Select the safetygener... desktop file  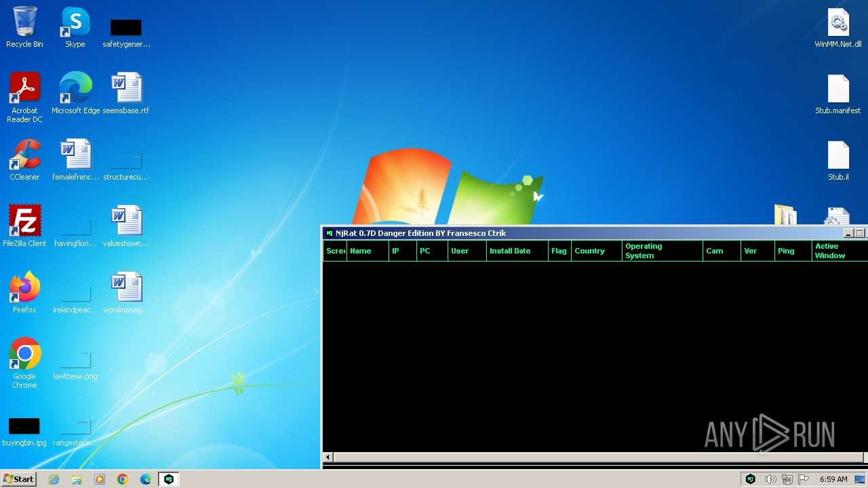[126, 33]
